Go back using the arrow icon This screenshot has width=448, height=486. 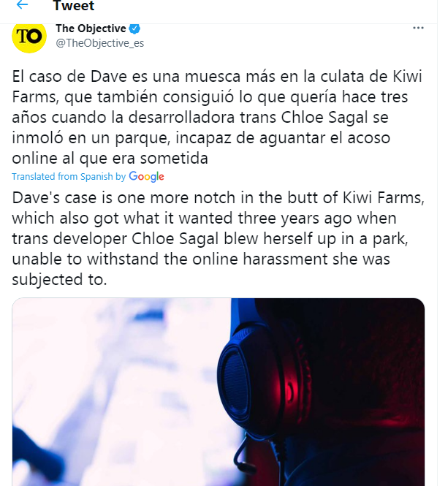[23, 4]
